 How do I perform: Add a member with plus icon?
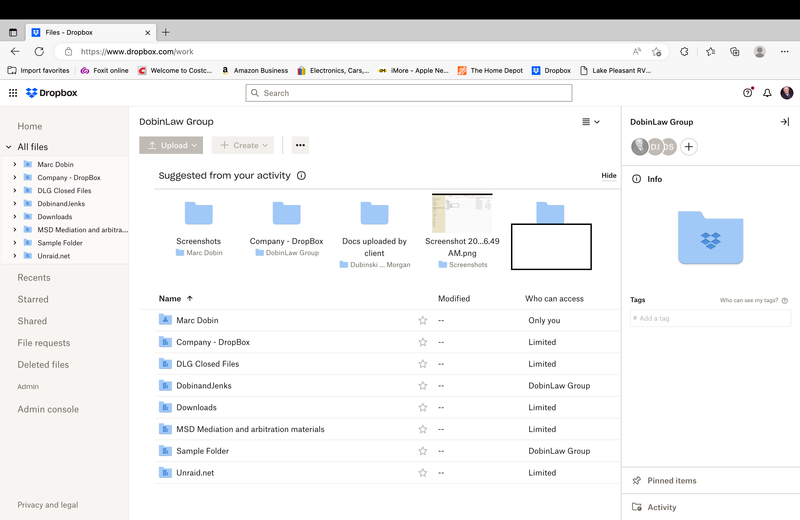click(x=689, y=147)
